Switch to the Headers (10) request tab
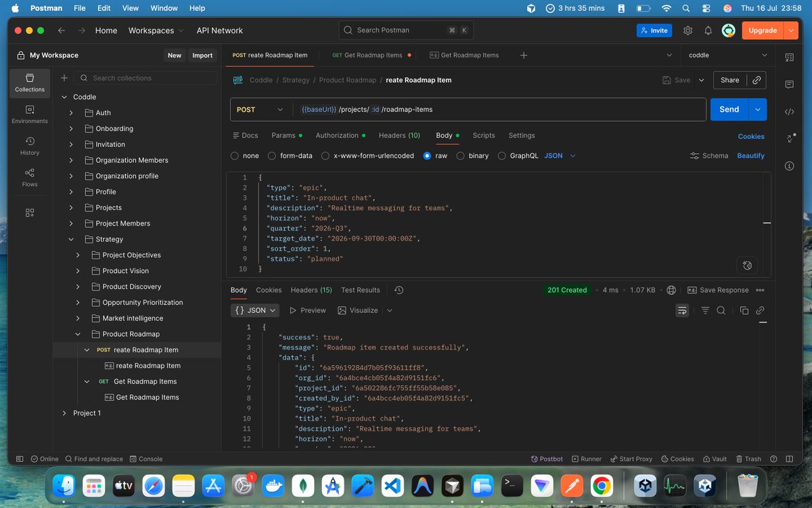Image resolution: width=812 pixels, height=508 pixels. (399, 135)
